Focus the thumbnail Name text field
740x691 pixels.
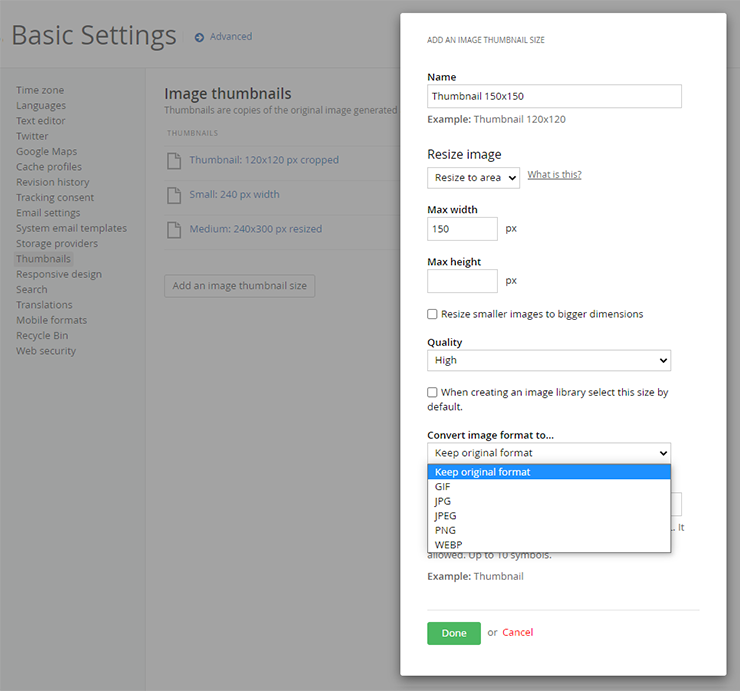(554, 96)
